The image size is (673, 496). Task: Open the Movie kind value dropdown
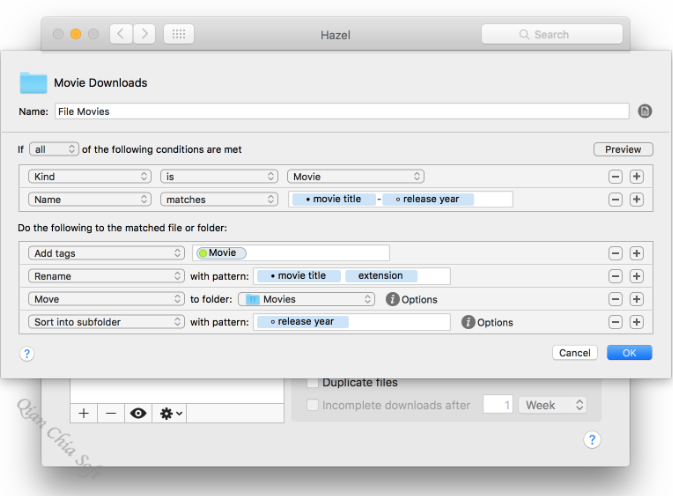(x=356, y=176)
